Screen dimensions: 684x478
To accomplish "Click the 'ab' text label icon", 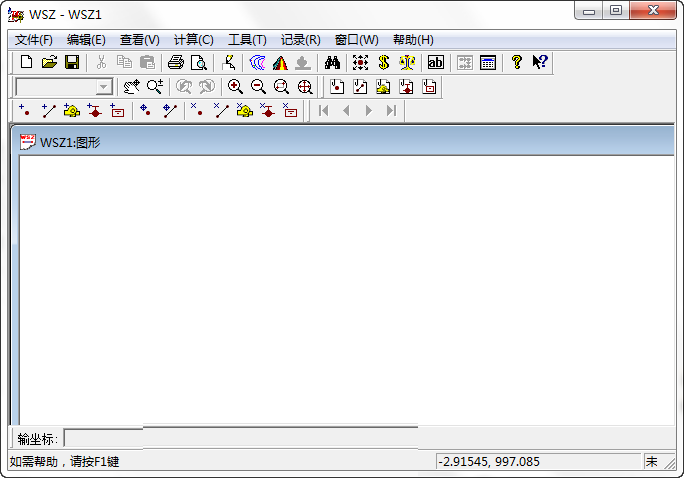I will pos(435,62).
